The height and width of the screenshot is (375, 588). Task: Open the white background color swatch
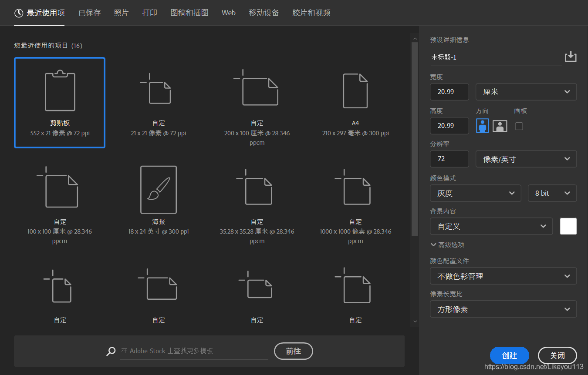(568, 226)
